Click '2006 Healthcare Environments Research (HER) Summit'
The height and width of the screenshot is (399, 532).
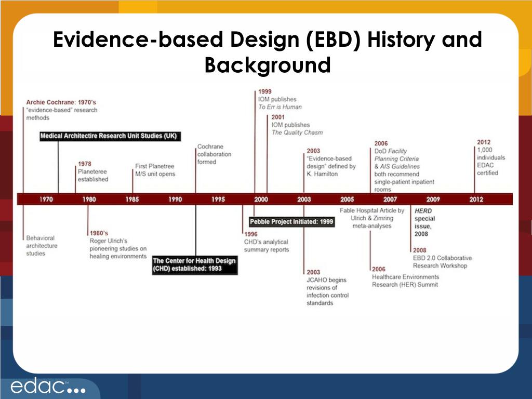[x=405, y=277]
